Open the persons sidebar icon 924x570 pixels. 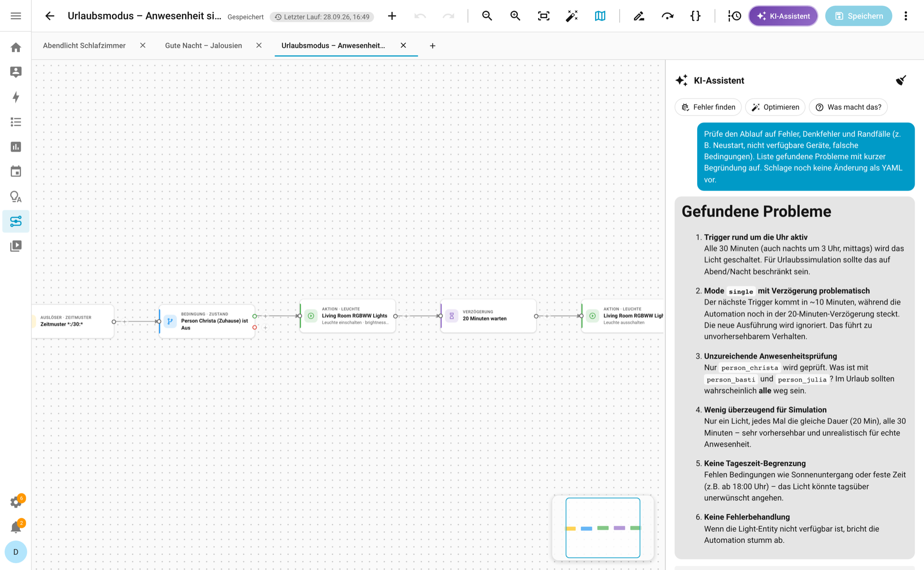16,72
